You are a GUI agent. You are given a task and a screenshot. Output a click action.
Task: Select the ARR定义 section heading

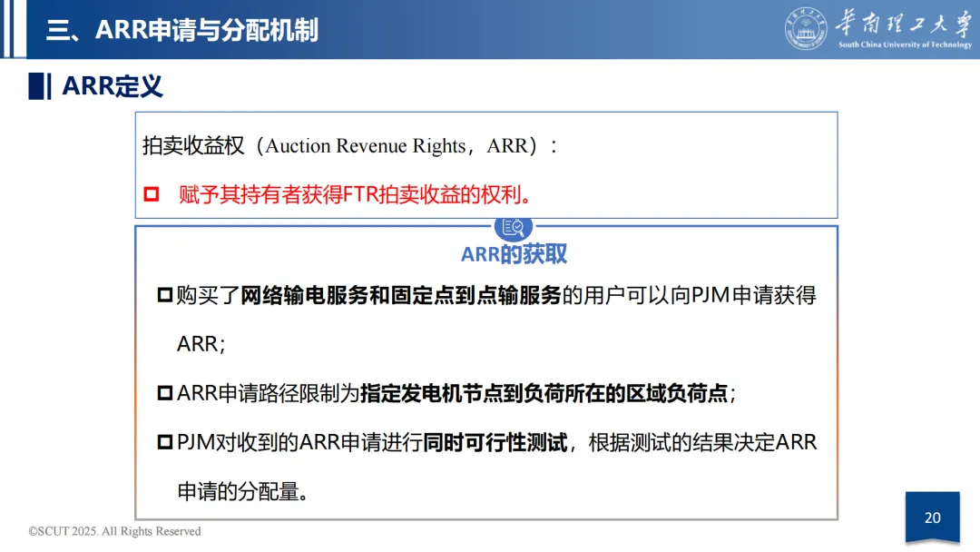click(x=113, y=86)
